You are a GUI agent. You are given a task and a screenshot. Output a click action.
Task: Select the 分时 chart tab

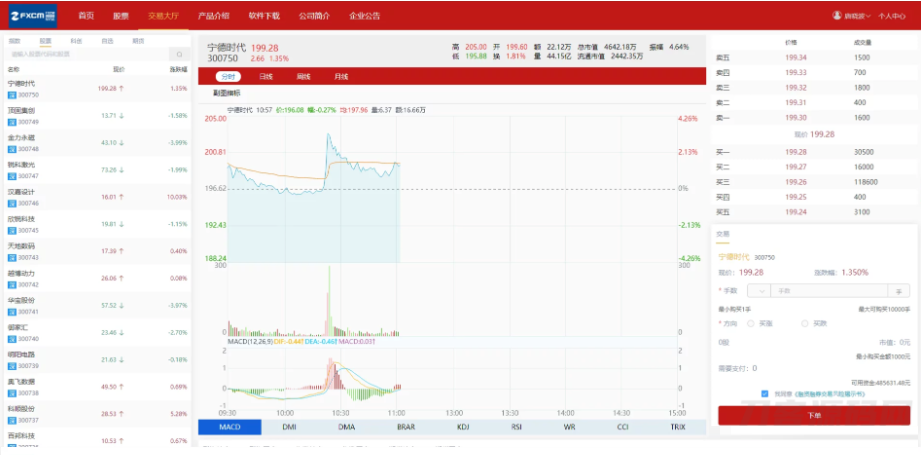coord(228,77)
